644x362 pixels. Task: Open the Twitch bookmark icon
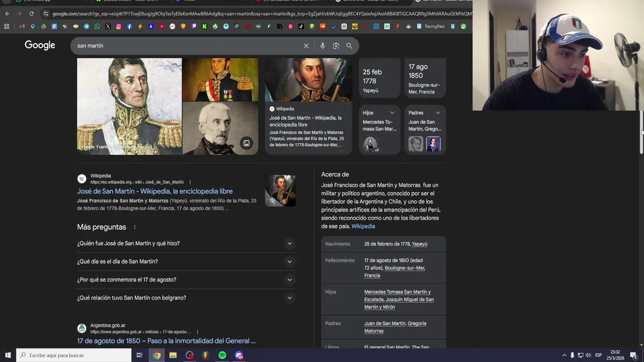tap(194, 26)
